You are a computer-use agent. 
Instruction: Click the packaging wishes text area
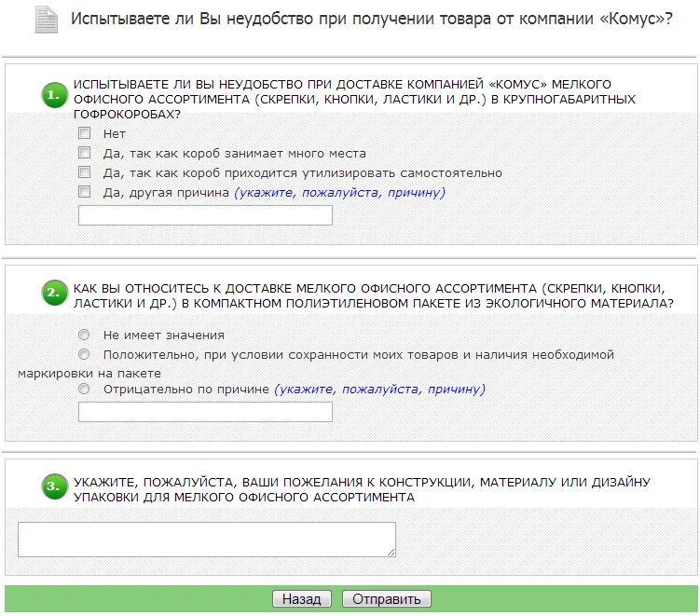[207, 540]
